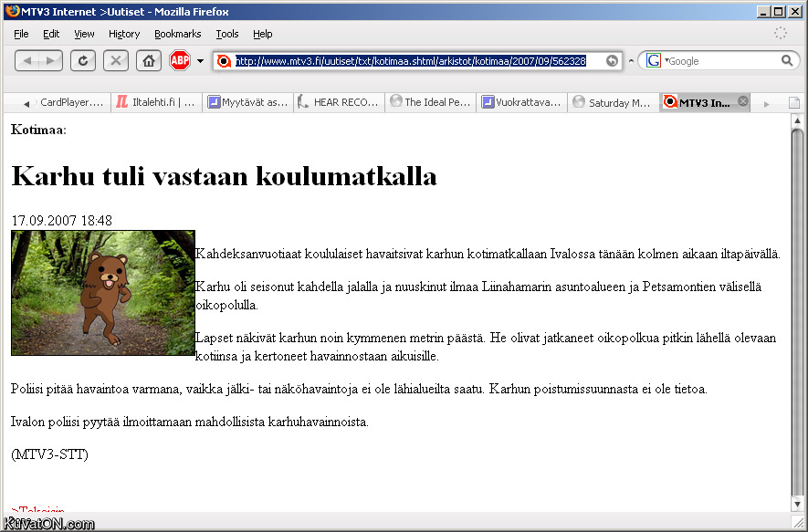Click the Adblock Plus ABP icon
The height and width of the screenshot is (532, 808).
(180, 61)
